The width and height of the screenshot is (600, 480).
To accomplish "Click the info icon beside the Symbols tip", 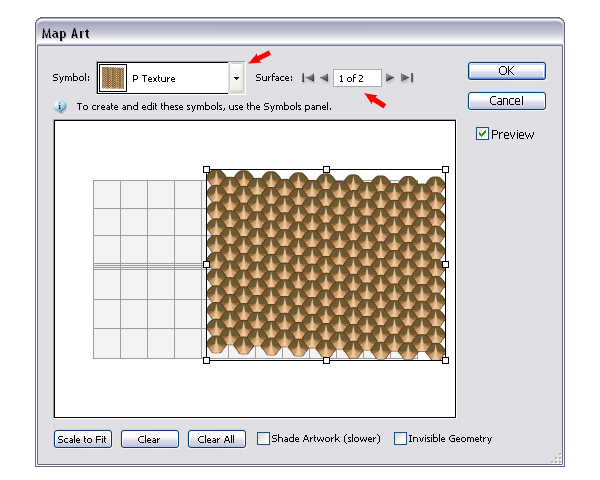I will point(60,106).
